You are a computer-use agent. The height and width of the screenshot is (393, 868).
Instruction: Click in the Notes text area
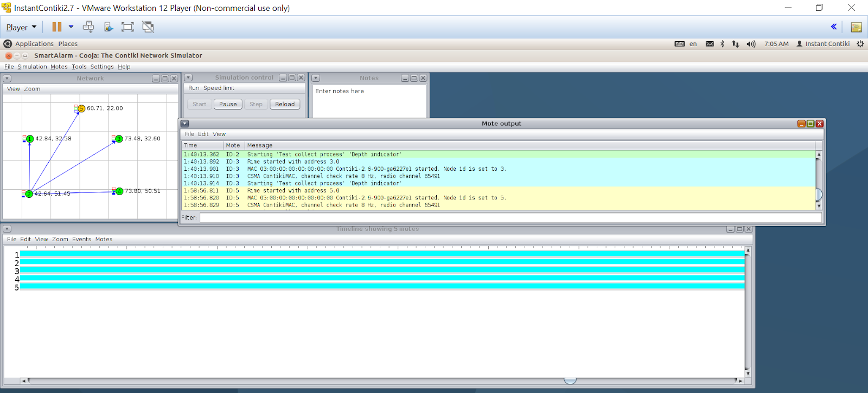point(369,101)
